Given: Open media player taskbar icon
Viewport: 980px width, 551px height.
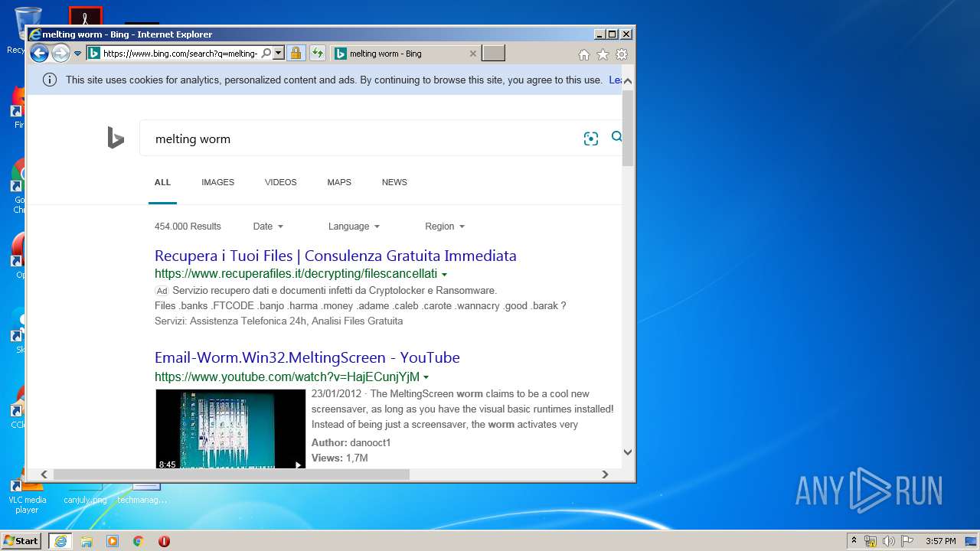Looking at the screenshot, I should click(113, 541).
